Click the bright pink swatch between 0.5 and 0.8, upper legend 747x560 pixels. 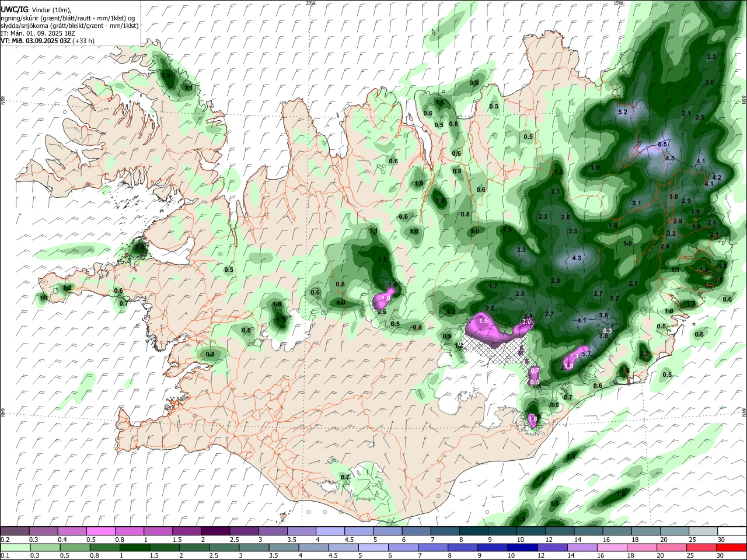click(100, 531)
